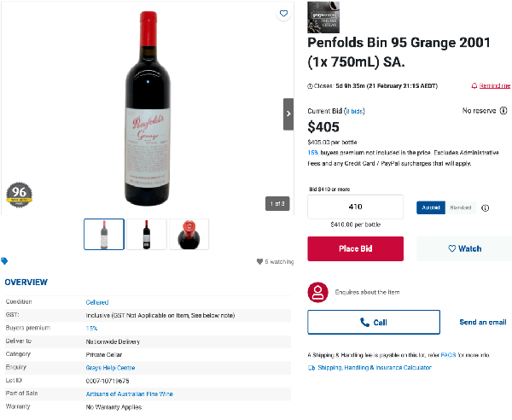Viewport: 512px width, 420px height.
Task: Switch to Standard bid type
Action: point(461,207)
